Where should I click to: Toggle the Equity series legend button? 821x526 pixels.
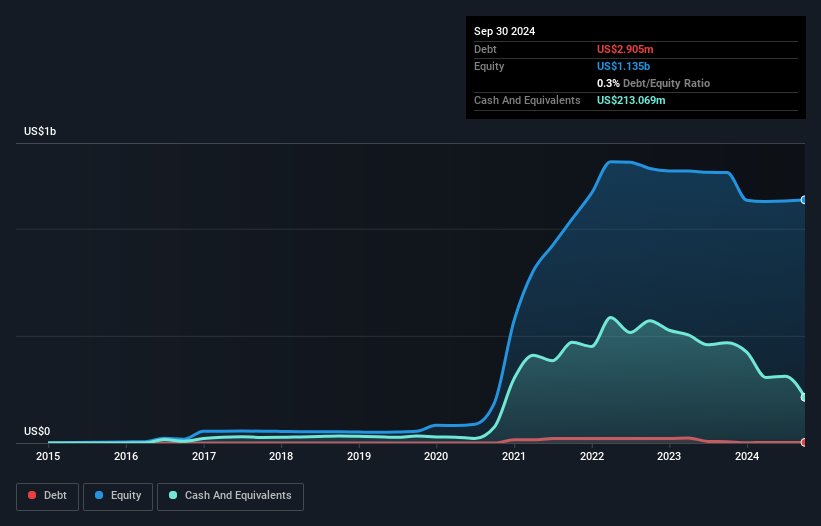pos(118,496)
